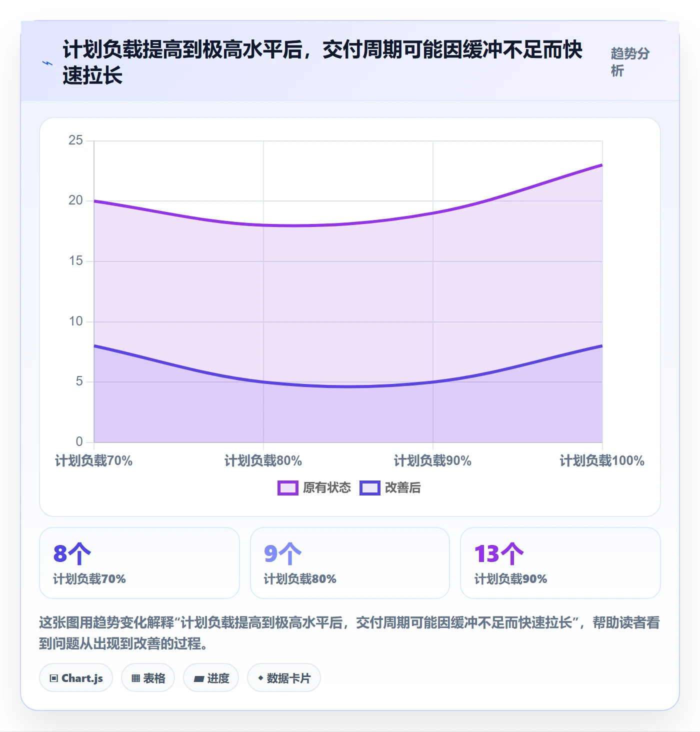
Task: Select the 进度 tag chip
Action: click(x=211, y=678)
